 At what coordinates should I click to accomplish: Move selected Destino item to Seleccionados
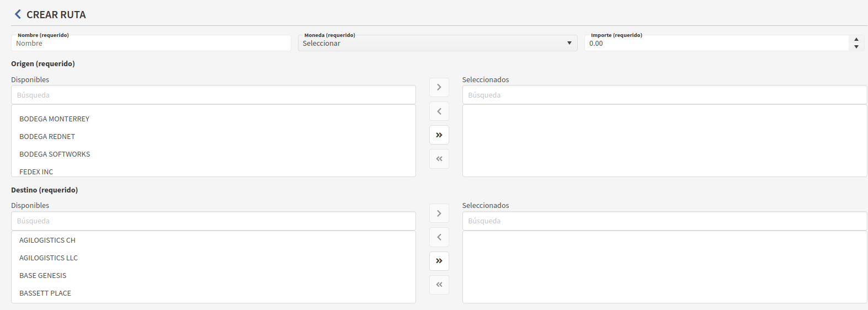click(x=439, y=213)
